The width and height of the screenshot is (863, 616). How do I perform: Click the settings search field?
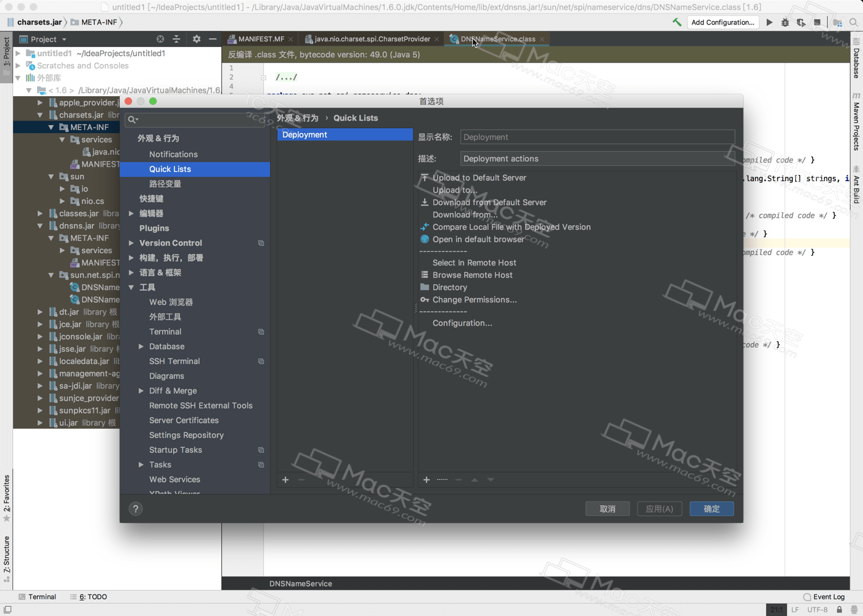195,120
